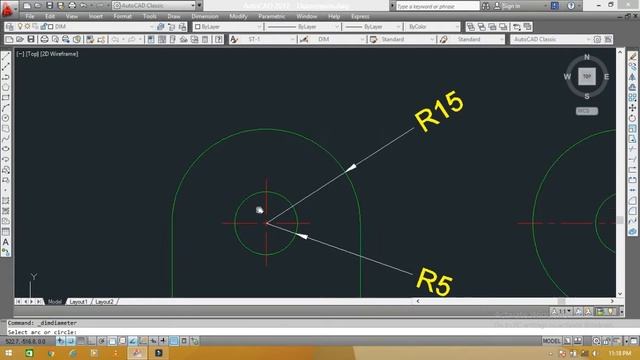This screenshot has height=360, width=640.
Task: Toggle layer DIM lightbulb on/off
Action: tap(20, 27)
